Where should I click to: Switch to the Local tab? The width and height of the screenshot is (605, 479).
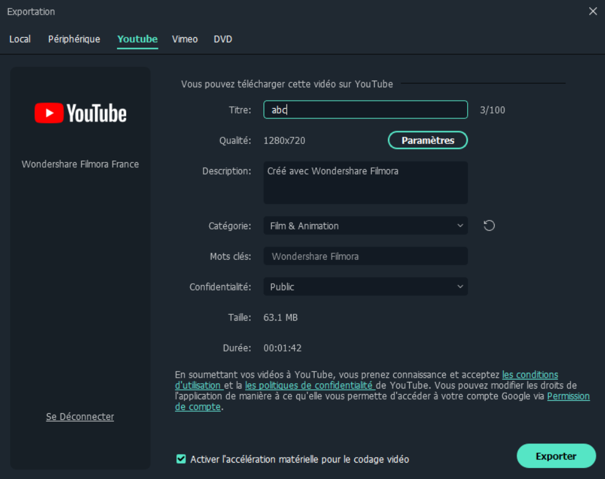click(20, 39)
